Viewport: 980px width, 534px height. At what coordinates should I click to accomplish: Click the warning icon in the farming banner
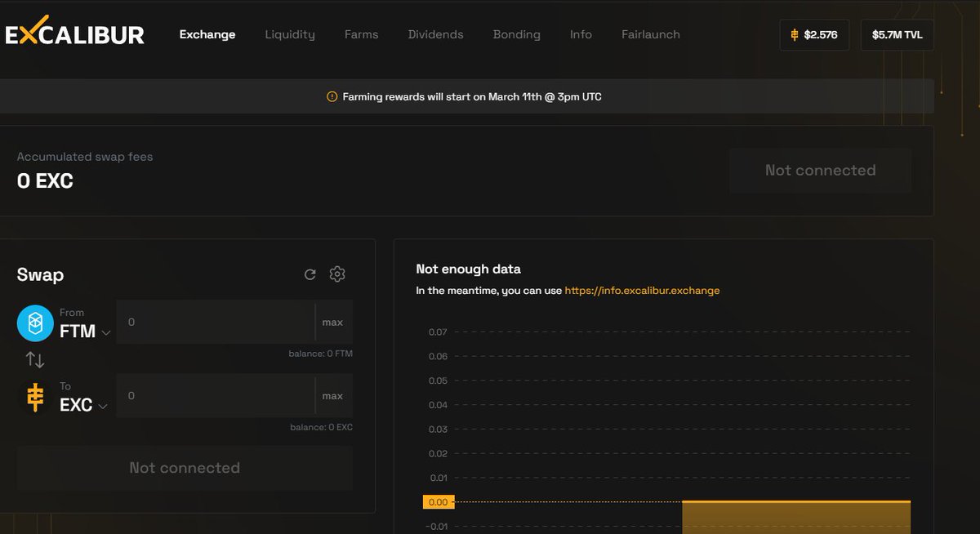332,96
